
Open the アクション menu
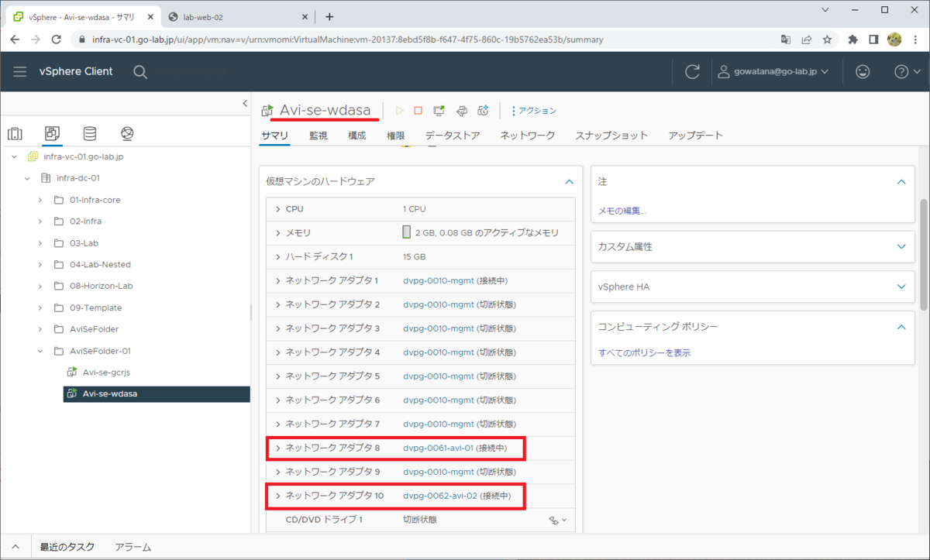pyautogui.click(x=534, y=111)
